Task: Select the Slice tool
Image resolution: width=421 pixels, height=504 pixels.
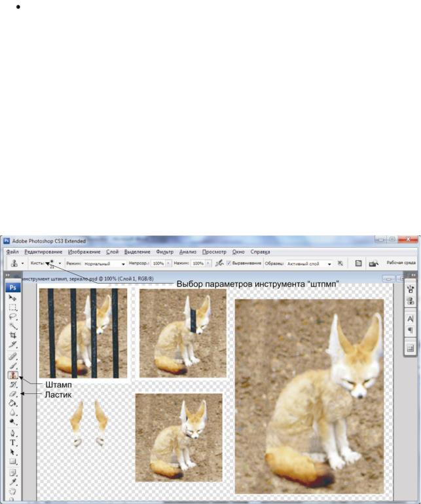Action: click(x=12, y=345)
